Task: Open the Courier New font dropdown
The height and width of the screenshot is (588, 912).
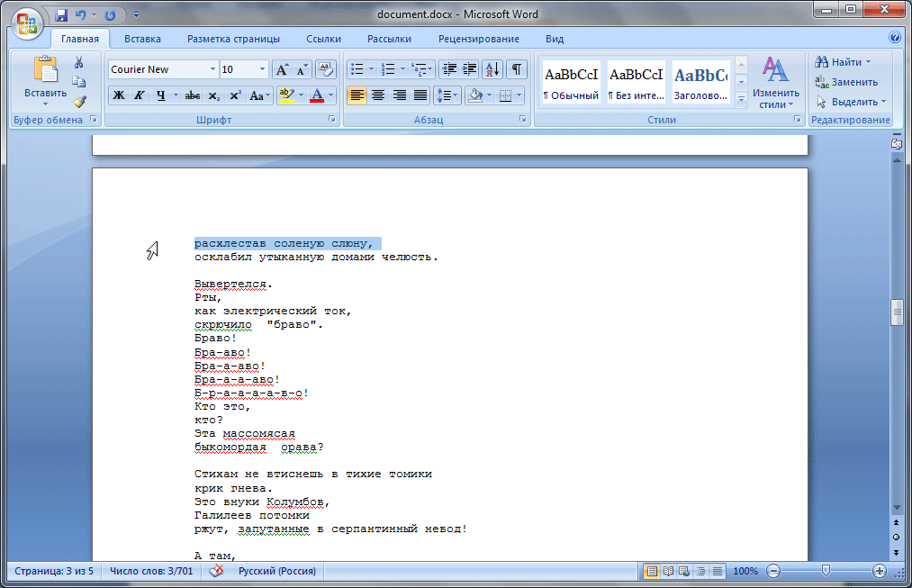Action: pos(212,69)
